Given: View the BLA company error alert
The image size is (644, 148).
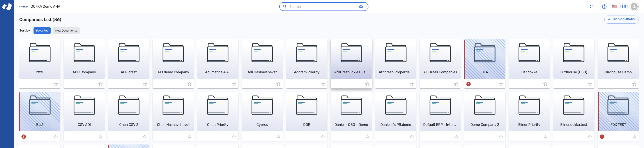Looking at the screenshot, I should (x=468, y=84).
